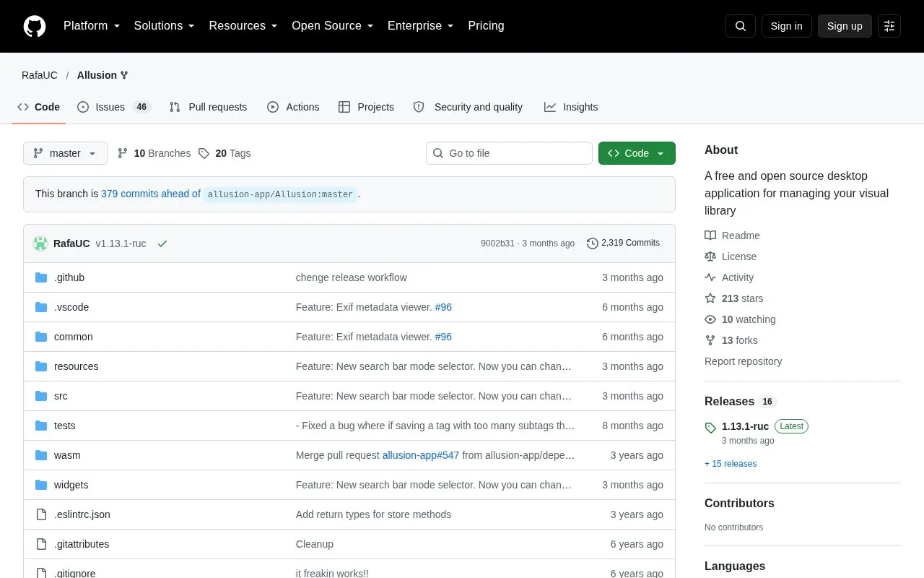Open the appearance settings icon button
924x578 pixels.
889,26
